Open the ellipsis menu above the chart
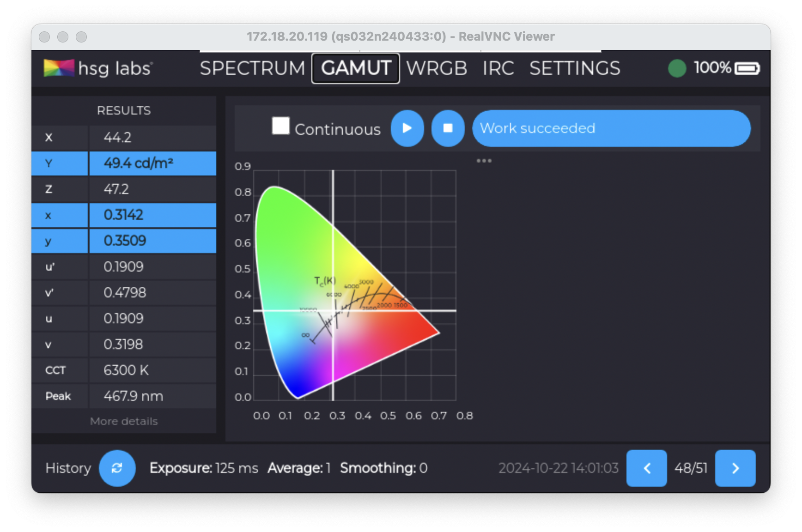The image size is (802, 532). (484, 161)
